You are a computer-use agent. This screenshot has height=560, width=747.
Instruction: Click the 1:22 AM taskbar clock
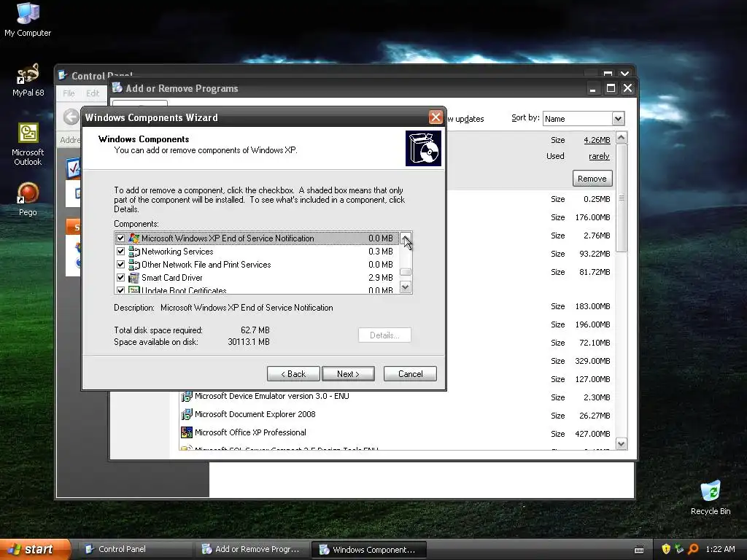(x=720, y=549)
